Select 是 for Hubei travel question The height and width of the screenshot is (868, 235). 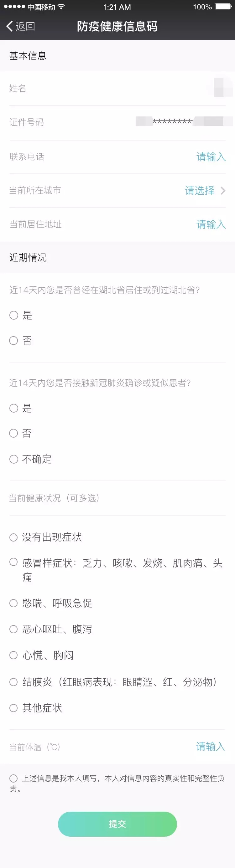[x=14, y=316]
